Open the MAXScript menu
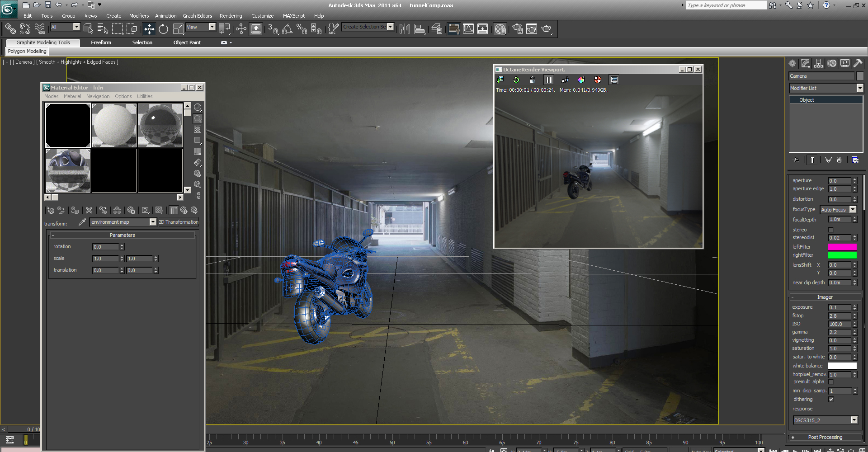The height and width of the screenshot is (452, 868). [x=294, y=16]
